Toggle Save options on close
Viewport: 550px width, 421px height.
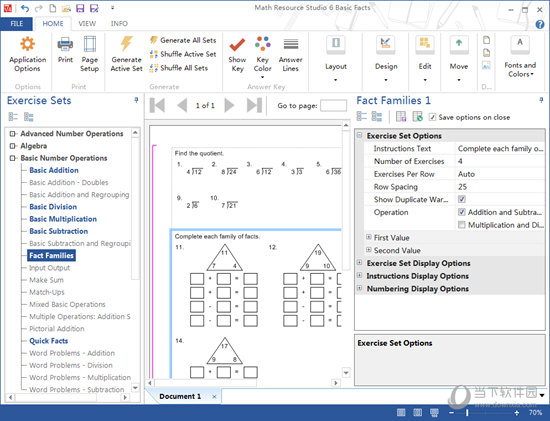click(x=432, y=117)
